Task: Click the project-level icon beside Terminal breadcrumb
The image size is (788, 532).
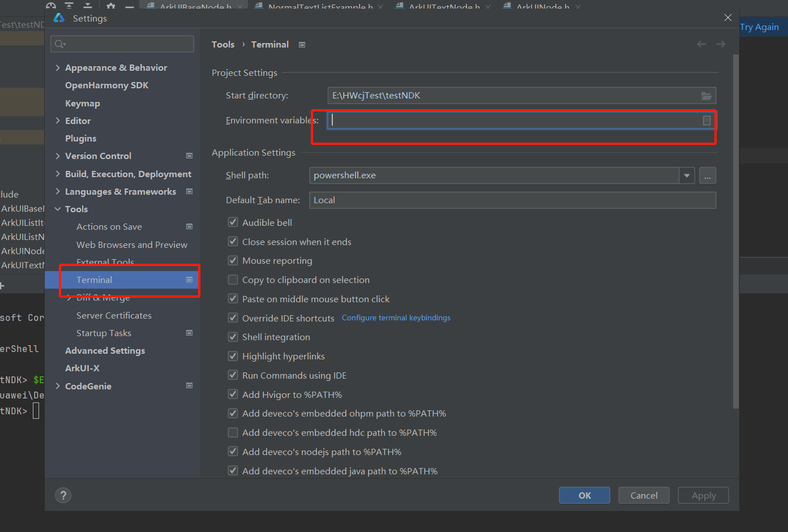Action: [x=302, y=45]
